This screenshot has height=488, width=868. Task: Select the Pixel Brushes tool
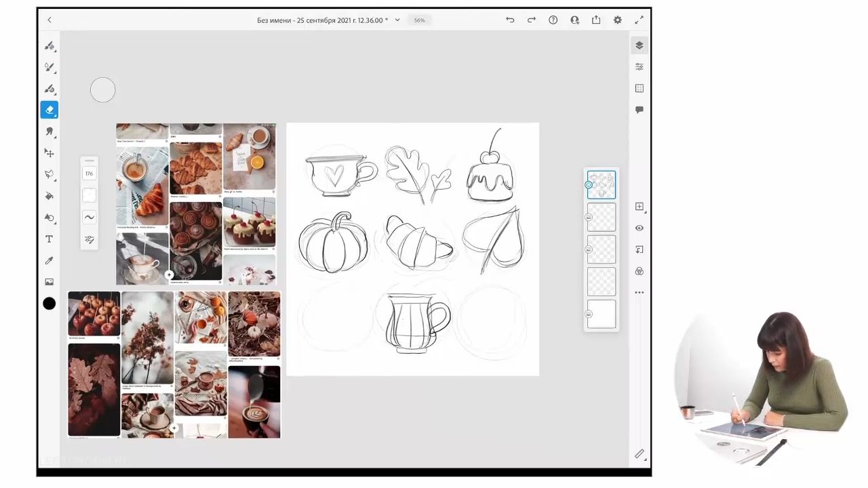point(50,45)
